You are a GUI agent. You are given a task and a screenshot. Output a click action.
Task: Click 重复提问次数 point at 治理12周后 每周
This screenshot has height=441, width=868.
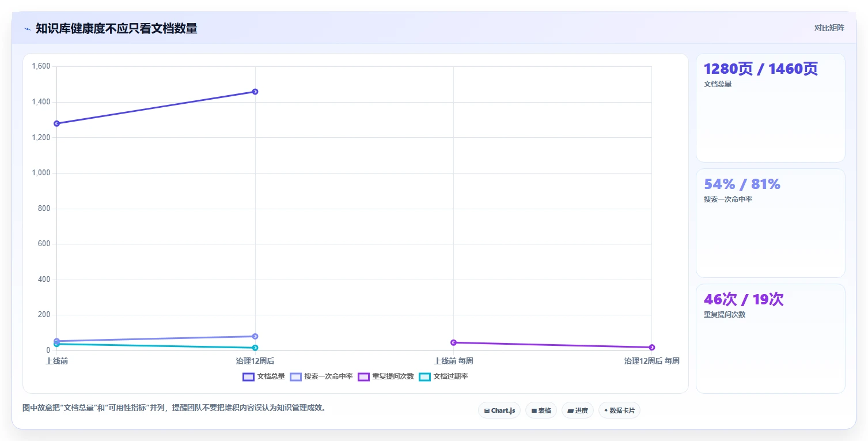click(652, 347)
